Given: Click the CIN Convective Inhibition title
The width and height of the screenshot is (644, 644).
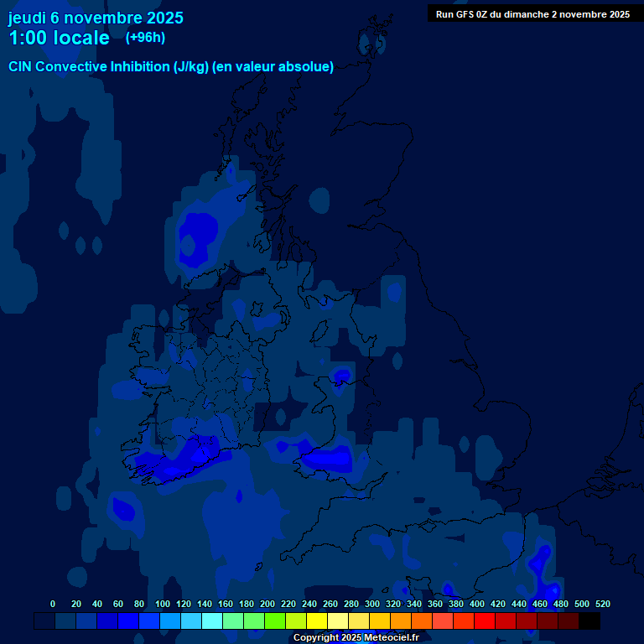Looking at the screenshot, I should [171, 67].
